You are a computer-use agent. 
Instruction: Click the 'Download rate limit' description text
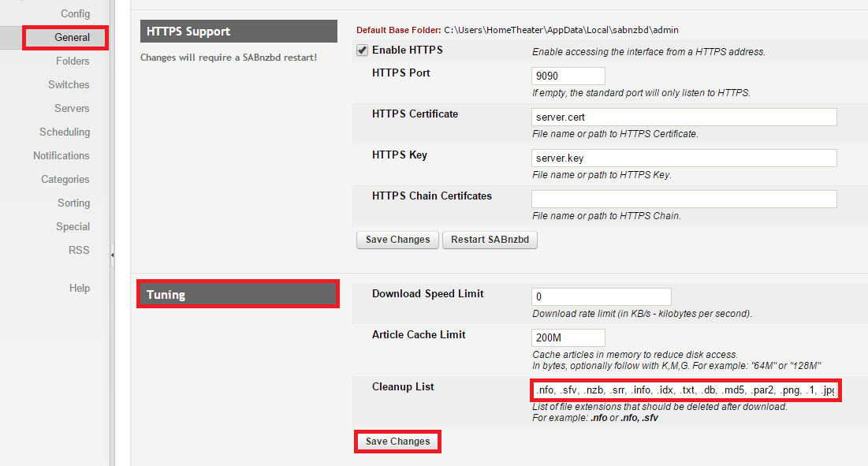pyautogui.click(x=643, y=314)
